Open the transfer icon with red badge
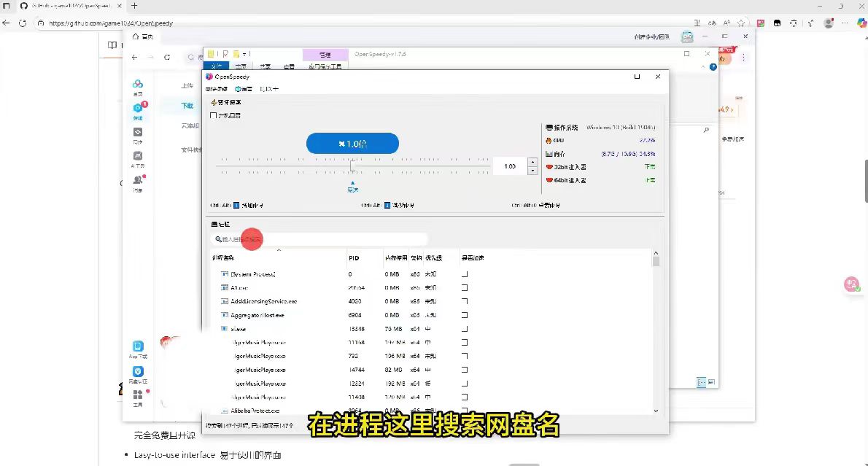The width and height of the screenshot is (868, 466). 138,109
